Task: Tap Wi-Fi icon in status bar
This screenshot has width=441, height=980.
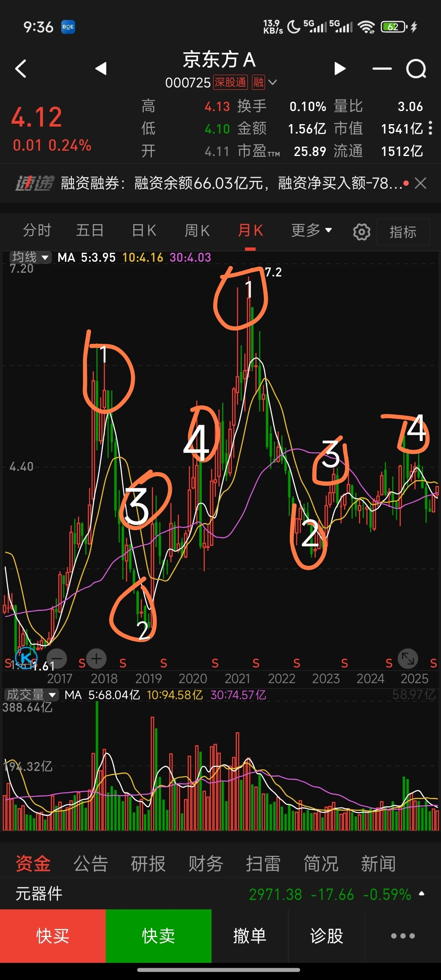Action: click(366, 27)
